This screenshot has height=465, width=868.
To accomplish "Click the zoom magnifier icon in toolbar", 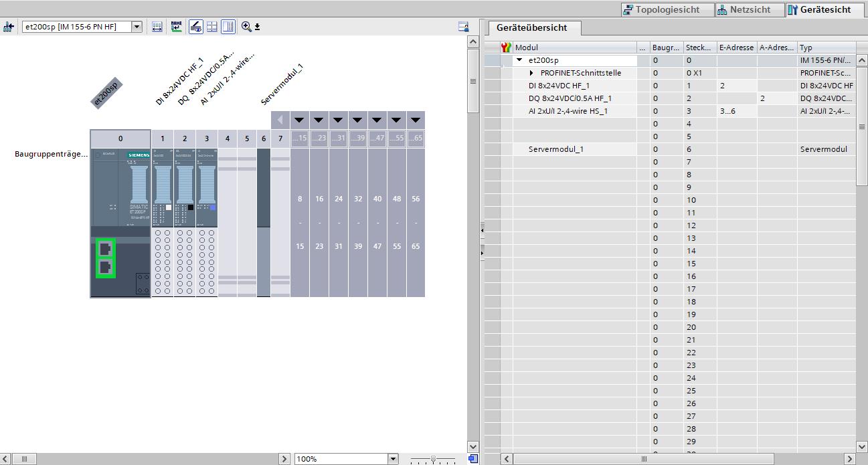I will pos(246,27).
